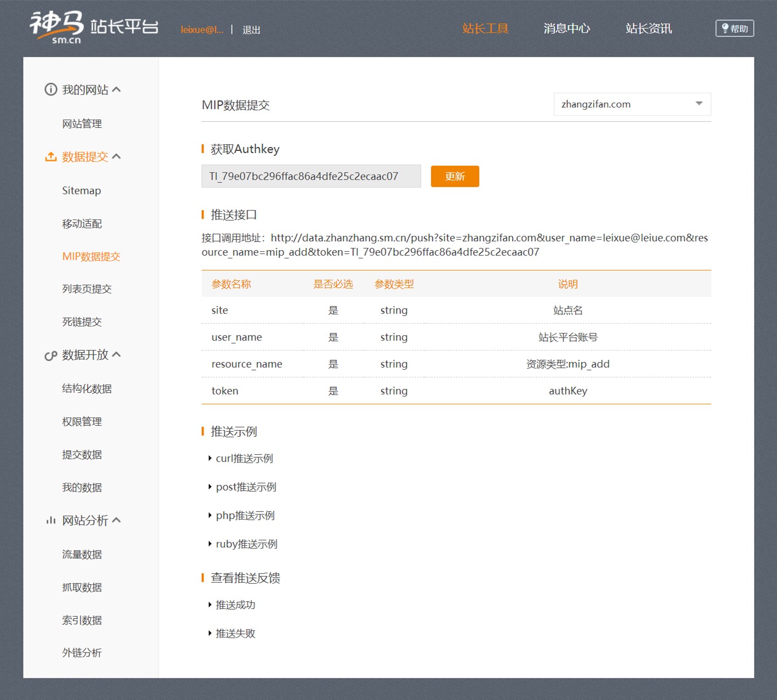
Task: Click the 数据开放 section heading
Action: coord(85,354)
